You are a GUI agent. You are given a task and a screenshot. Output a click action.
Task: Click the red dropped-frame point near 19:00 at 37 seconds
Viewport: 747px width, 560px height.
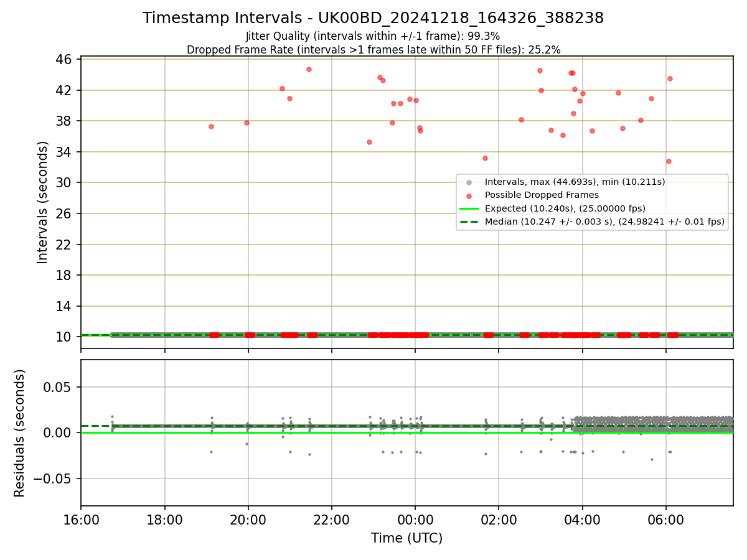click(x=211, y=126)
